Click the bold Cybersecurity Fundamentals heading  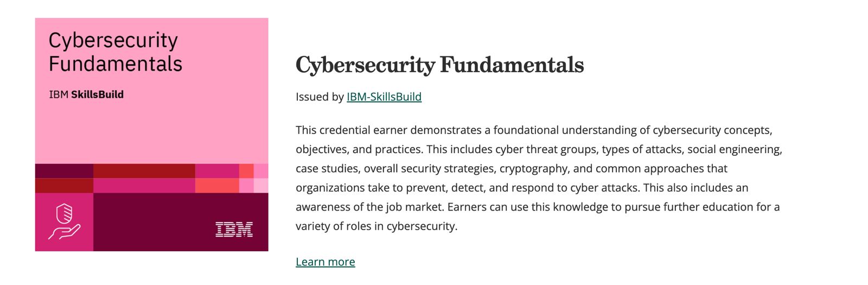439,65
